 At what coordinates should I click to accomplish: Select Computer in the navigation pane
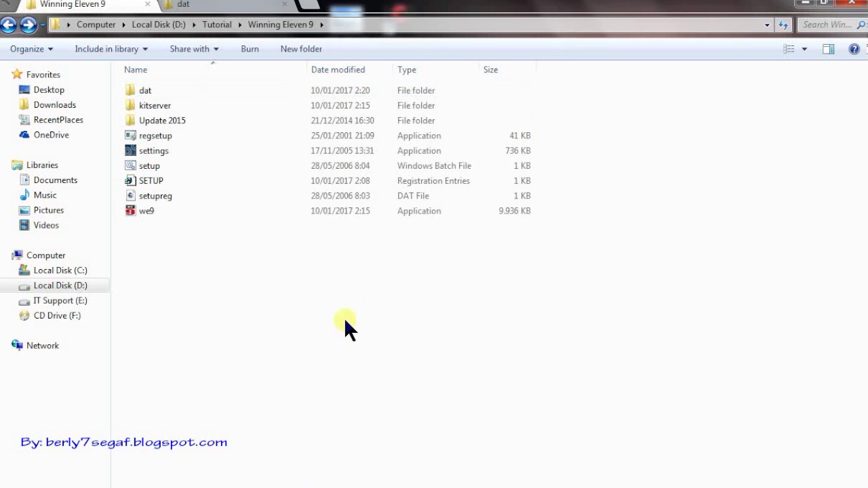(x=46, y=256)
